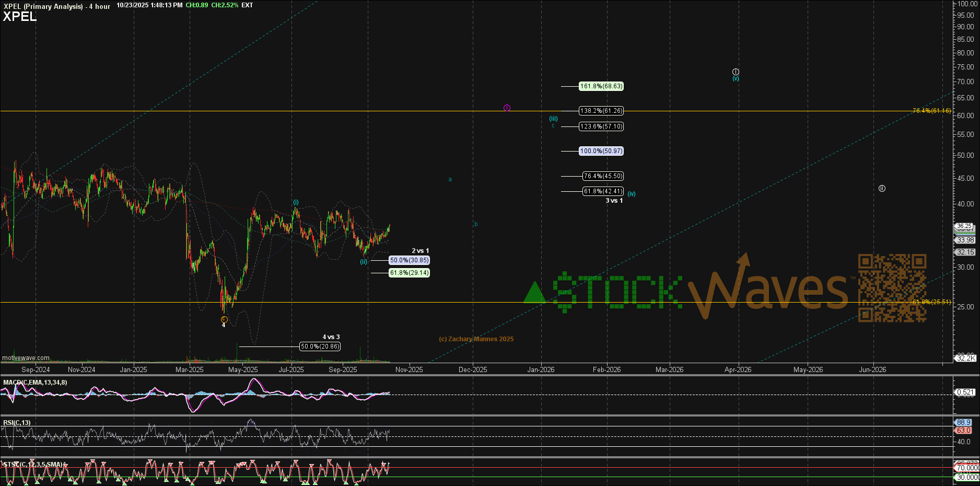This screenshot has width=980, height=486.
Task: Select the cyan (iv) wave label
Action: [x=632, y=193]
